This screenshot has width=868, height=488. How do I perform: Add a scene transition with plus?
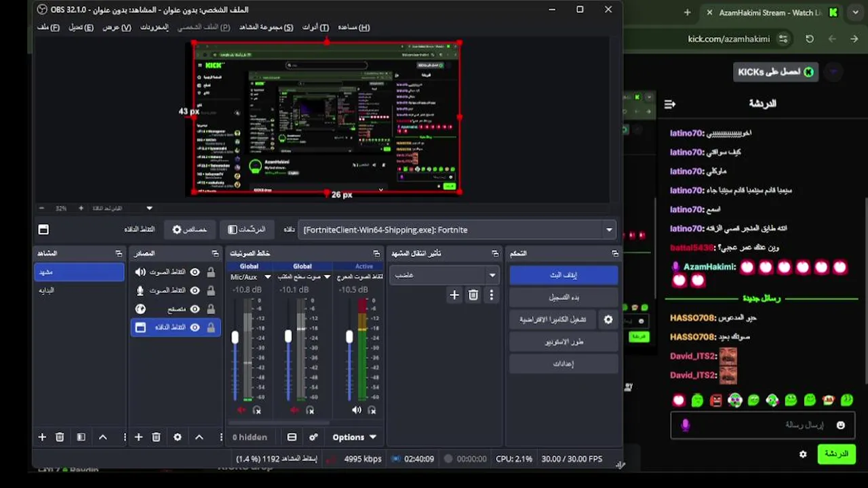454,295
